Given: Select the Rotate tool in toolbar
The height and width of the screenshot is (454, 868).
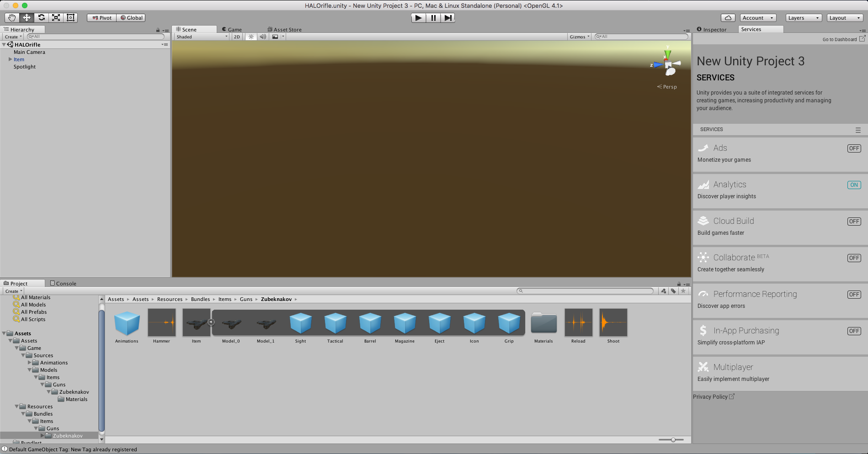Looking at the screenshot, I should (x=41, y=18).
